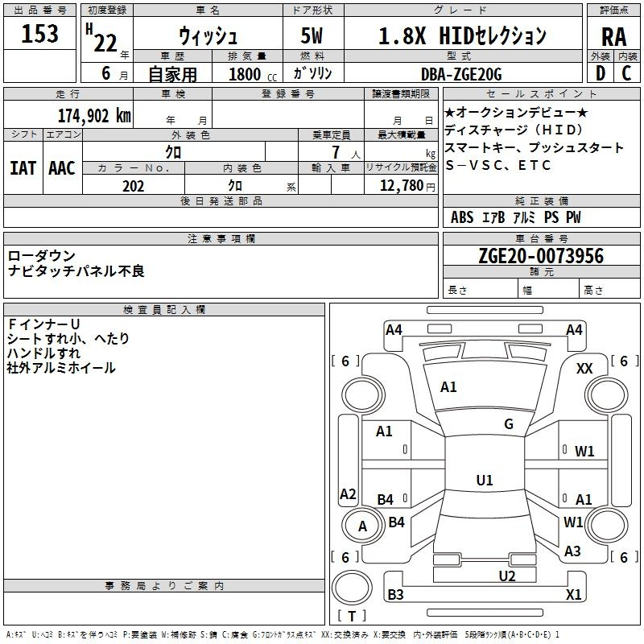This screenshot has width=644, height=644.
Task: Click the car name ウィッシュ
Action: [208, 35]
